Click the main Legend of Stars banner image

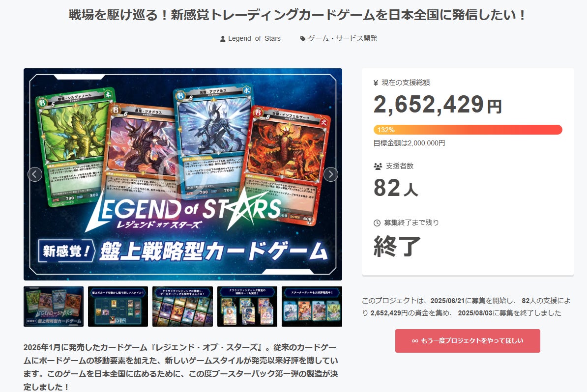(x=183, y=174)
